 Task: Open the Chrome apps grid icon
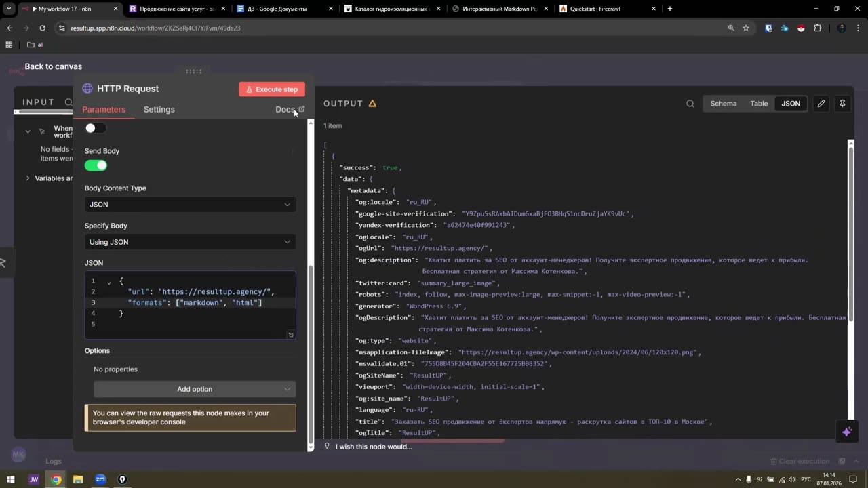click(9, 45)
